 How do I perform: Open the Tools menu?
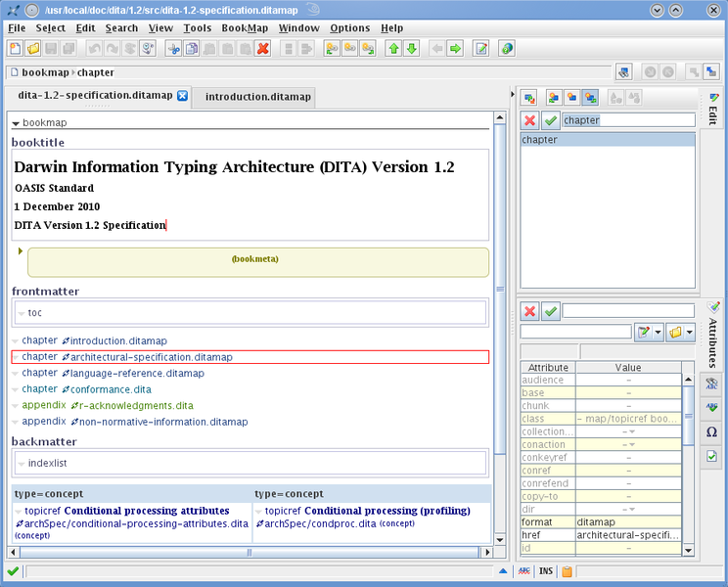198,28
